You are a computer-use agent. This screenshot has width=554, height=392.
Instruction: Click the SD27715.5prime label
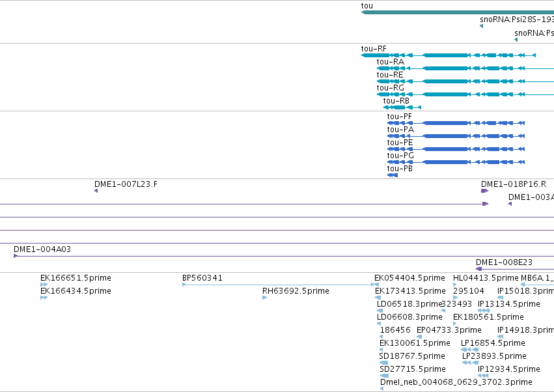click(413, 369)
